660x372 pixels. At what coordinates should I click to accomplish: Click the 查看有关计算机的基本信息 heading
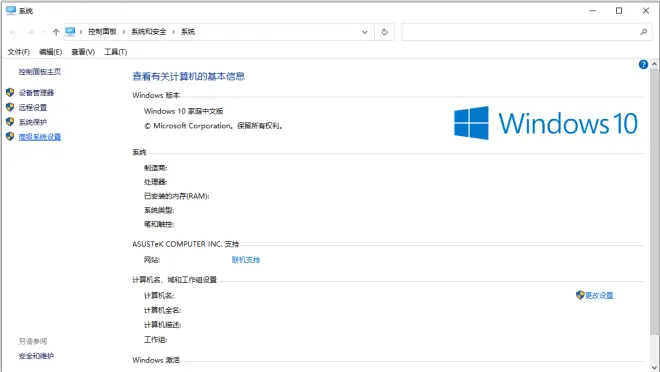click(x=189, y=76)
